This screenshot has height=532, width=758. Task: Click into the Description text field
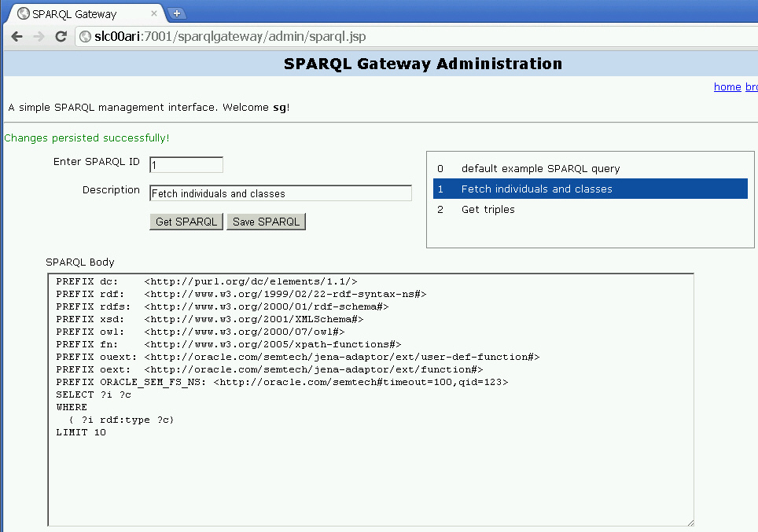tap(280, 193)
